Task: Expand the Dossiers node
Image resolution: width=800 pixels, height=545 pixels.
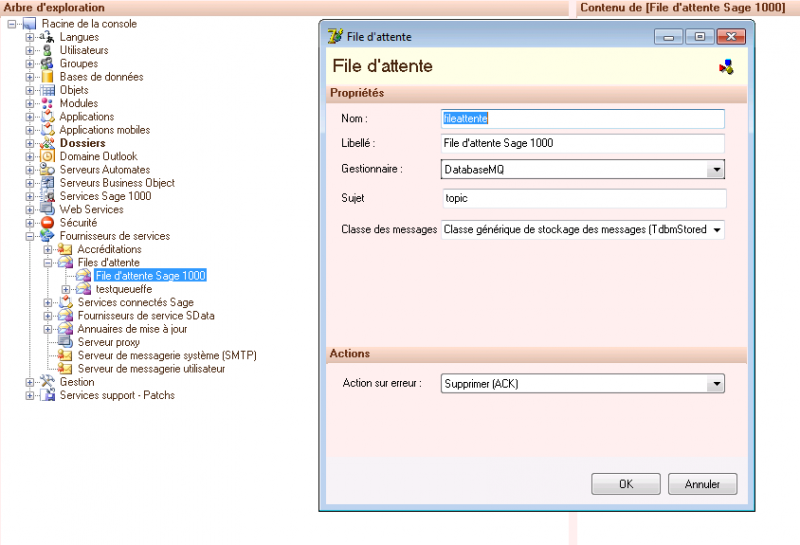Action: point(30,143)
